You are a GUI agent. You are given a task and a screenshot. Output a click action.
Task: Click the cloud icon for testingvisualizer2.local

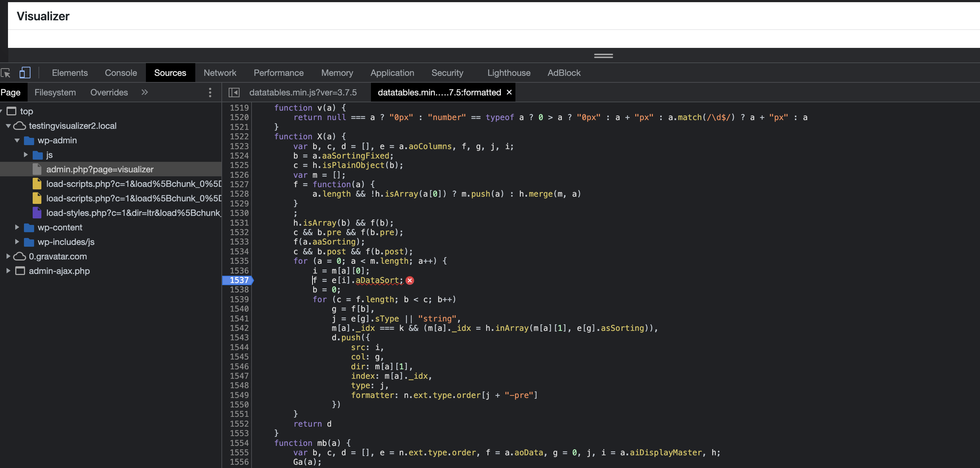click(21, 126)
